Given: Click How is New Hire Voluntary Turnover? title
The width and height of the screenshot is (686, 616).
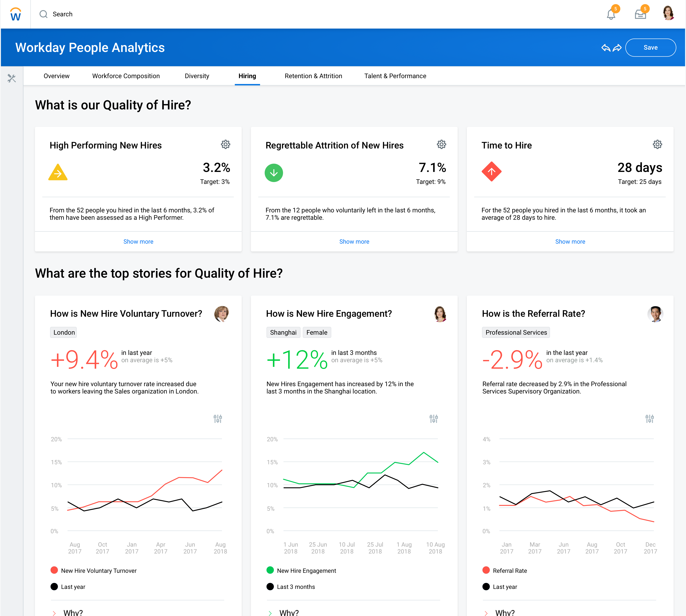Looking at the screenshot, I should 126,314.
